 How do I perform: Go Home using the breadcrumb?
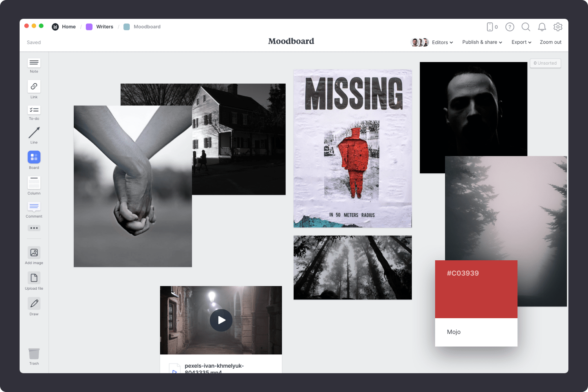click(69, 26)
